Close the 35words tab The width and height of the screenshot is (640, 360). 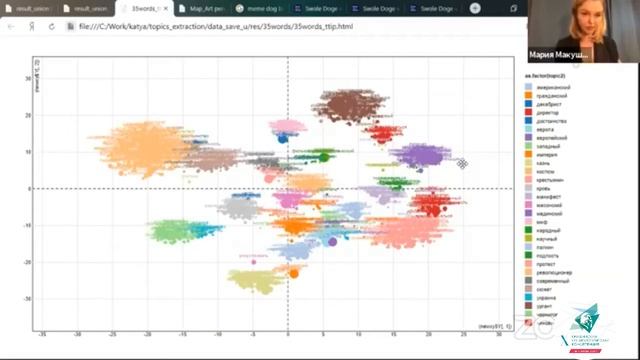click(166, 8)
